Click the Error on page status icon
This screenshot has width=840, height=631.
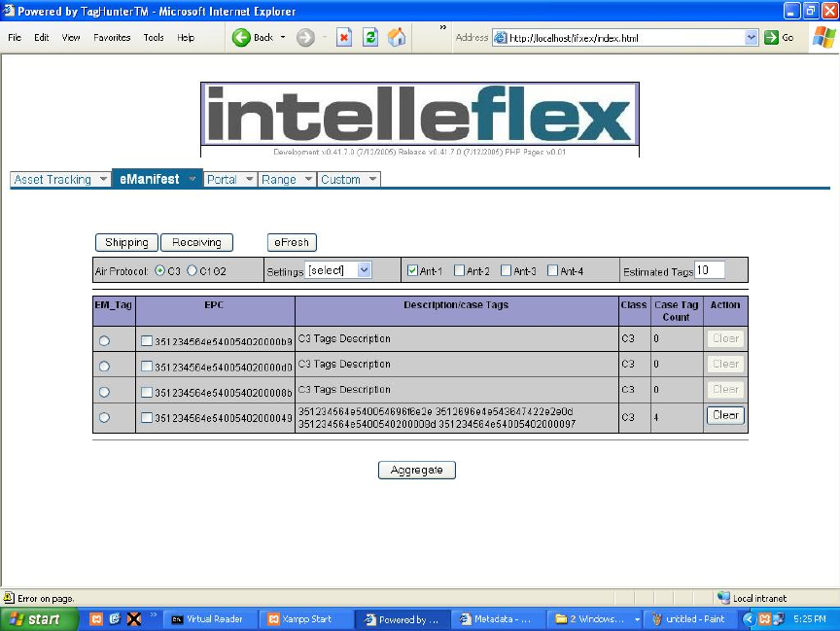[9, 597]
